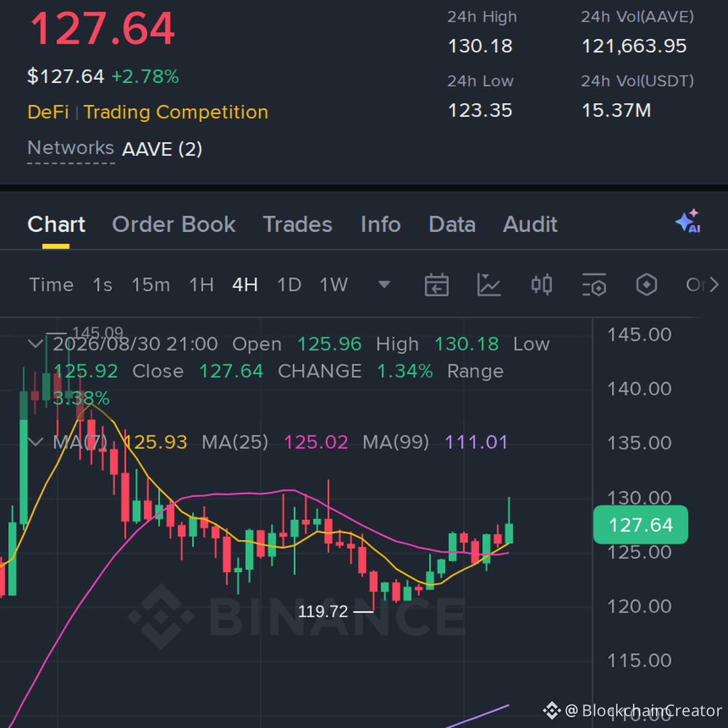Tap the 145.00 price axis label

(639, 335)
